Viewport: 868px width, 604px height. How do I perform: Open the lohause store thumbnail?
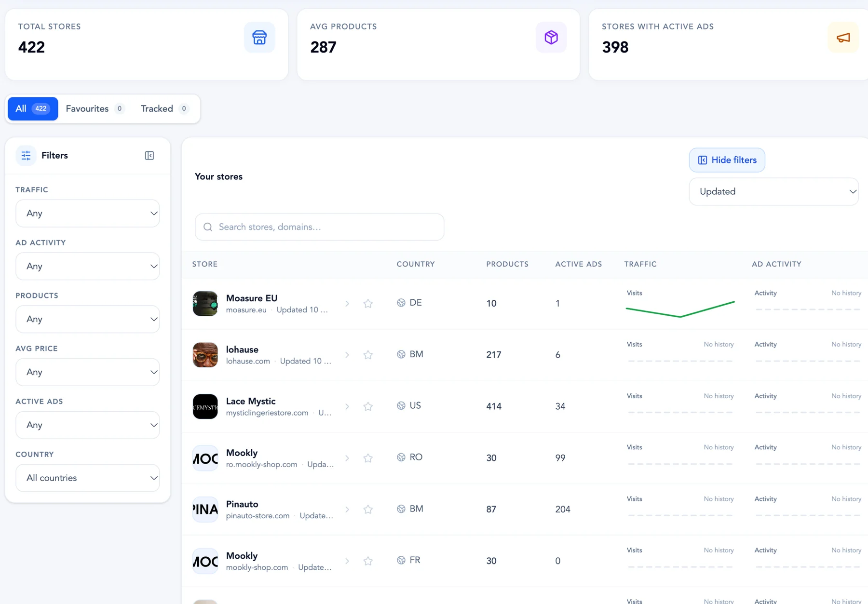(205, 355)
